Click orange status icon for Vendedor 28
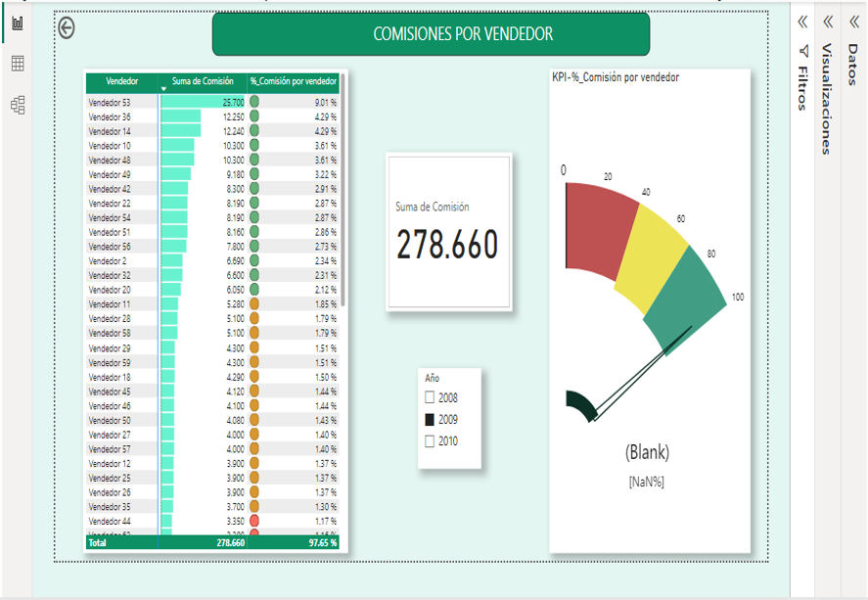The width and height of the screenshot is (868, 600). (254, 318)
